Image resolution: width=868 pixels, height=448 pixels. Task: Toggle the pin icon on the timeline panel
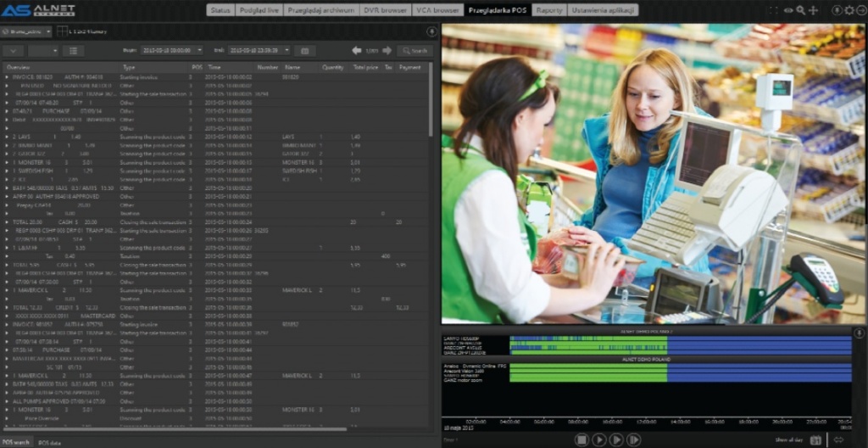point(859,333)
